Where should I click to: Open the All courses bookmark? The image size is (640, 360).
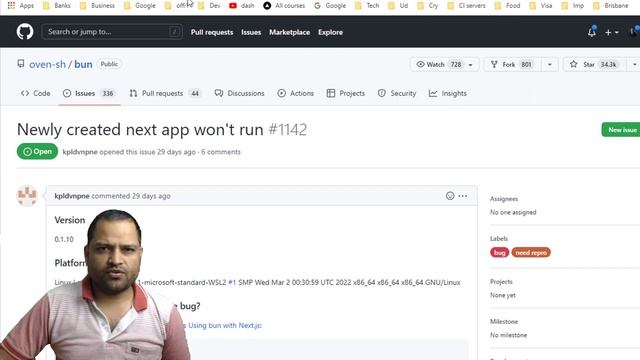click(284, 5)
